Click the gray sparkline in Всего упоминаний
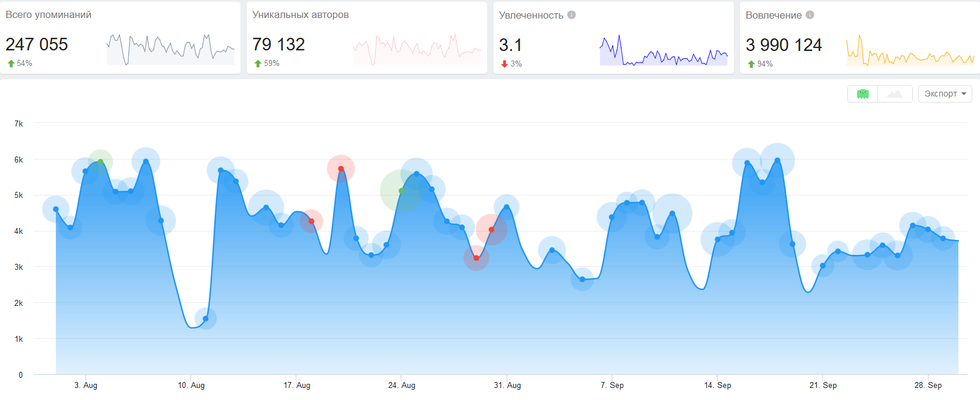This screenshot has width=980, height=400. coord(170,50)
